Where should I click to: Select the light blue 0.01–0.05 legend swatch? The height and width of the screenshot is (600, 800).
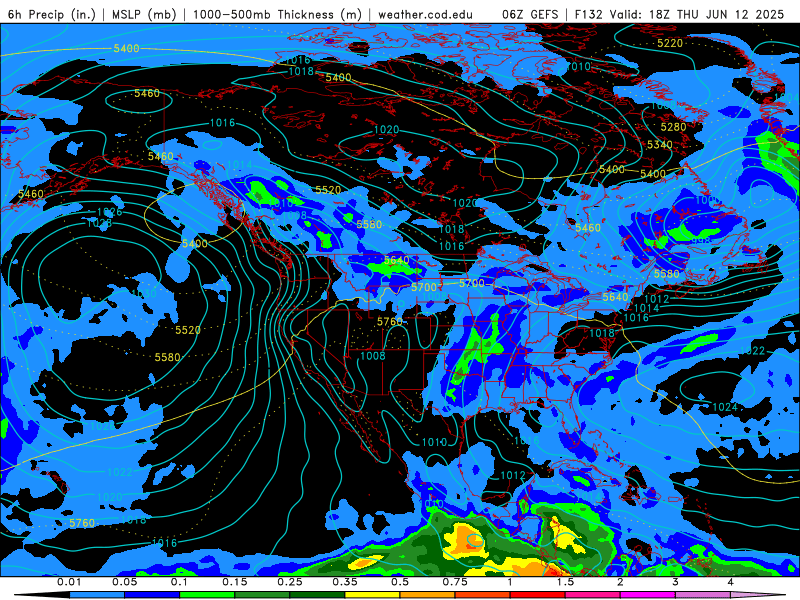(x=97, y=595)
